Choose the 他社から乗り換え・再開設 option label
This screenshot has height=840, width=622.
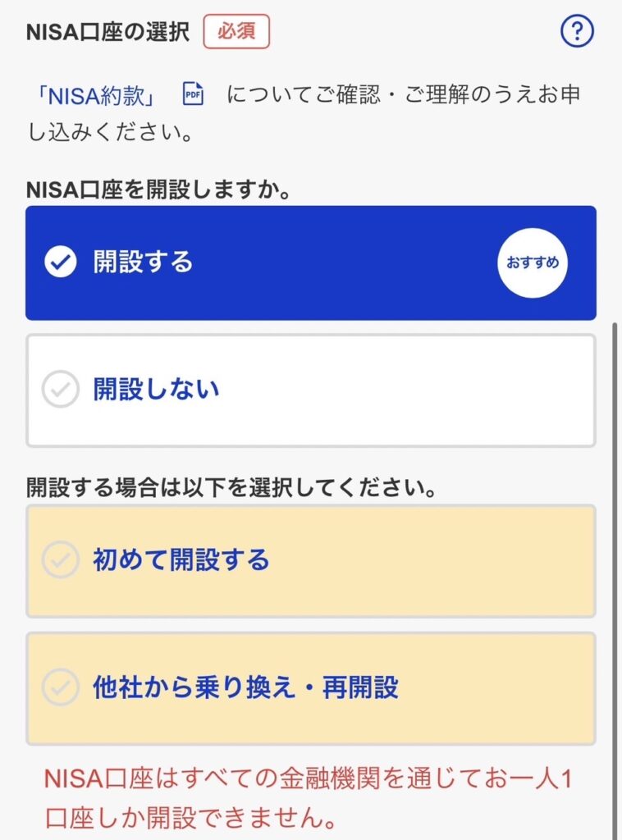(x=245, y=687)
